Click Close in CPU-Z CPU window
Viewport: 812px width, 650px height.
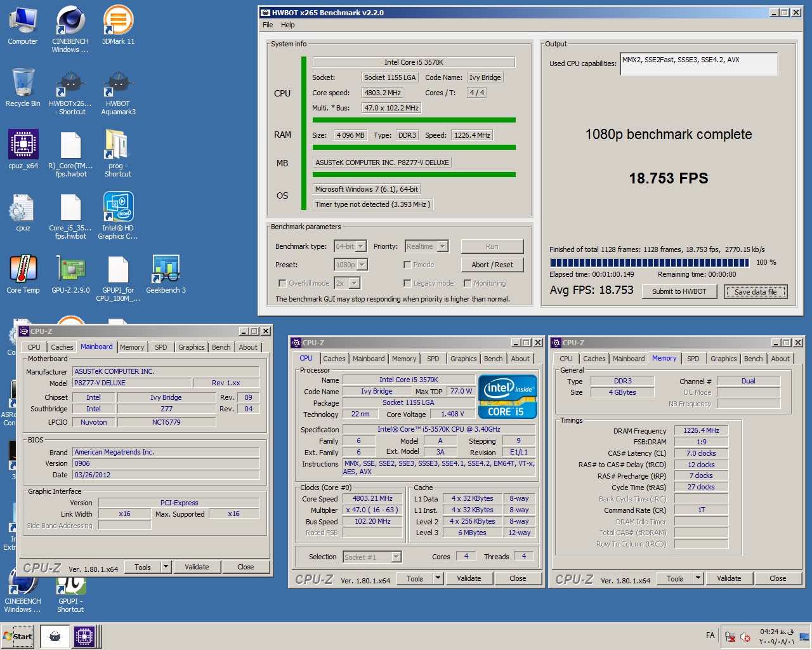(518, 578)
